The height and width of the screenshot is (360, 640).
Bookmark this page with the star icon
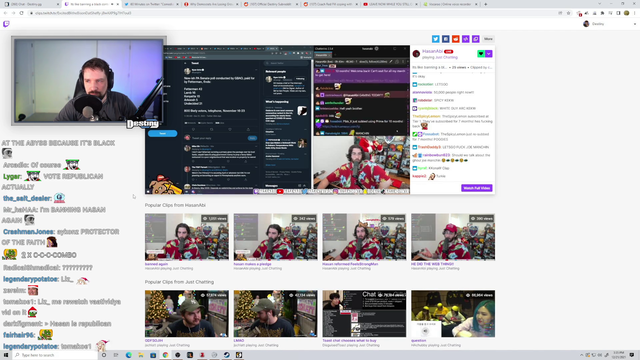[x=568, y=13]
